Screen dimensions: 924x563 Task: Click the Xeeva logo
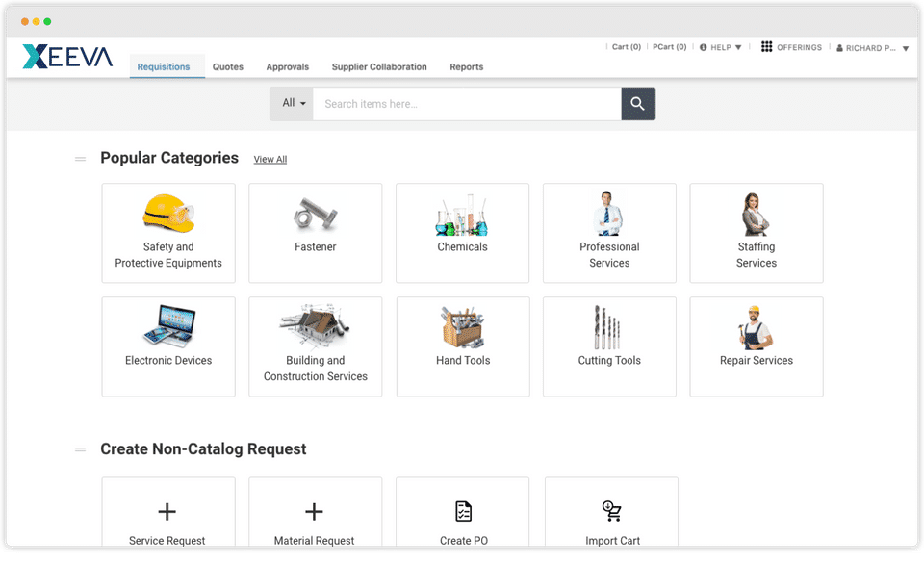tap(67, 57)
